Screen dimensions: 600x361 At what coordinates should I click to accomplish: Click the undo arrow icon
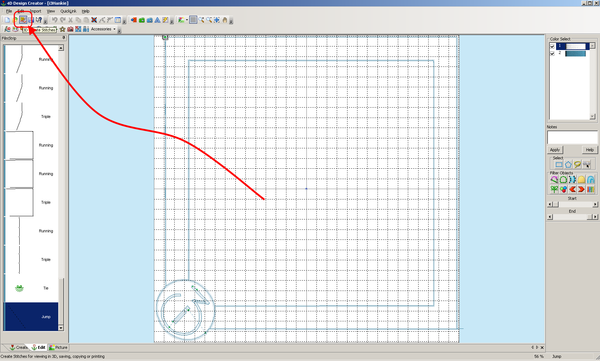pos(54,20)
